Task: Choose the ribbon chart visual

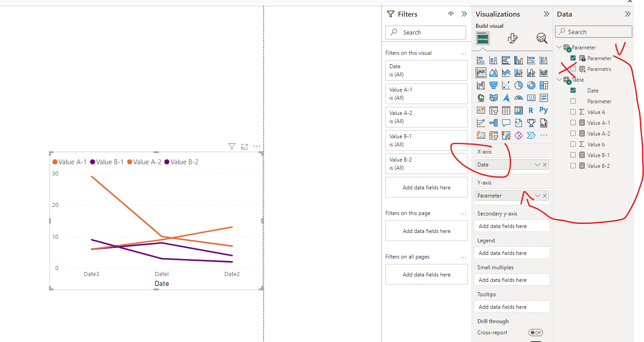Action: (544, 72)
